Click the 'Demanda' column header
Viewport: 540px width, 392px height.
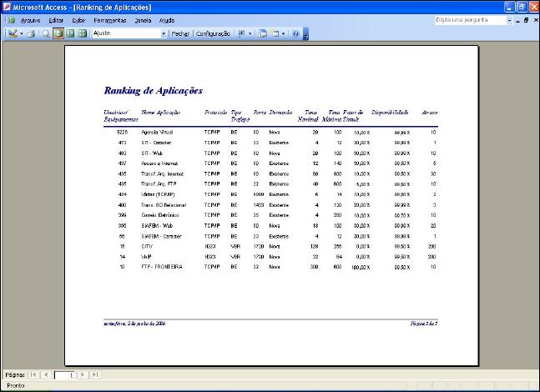pyautogui.click(x=280, y=113)
